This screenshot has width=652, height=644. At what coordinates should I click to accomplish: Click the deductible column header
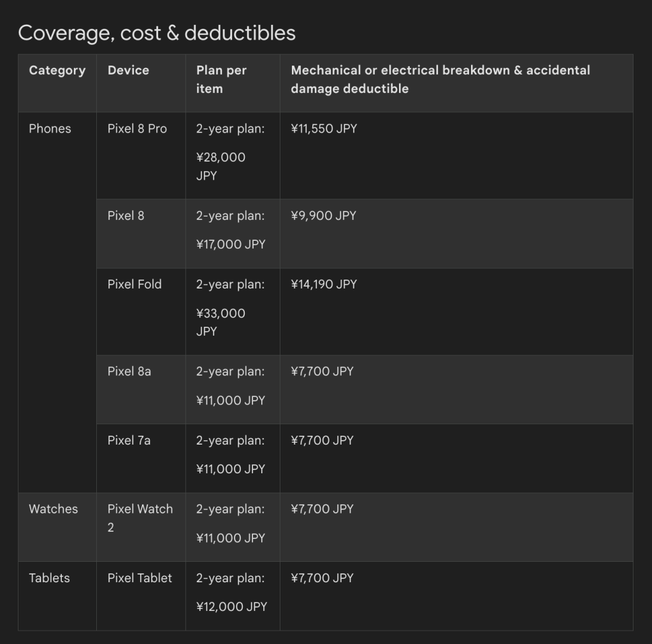click(x=440, y=80)
